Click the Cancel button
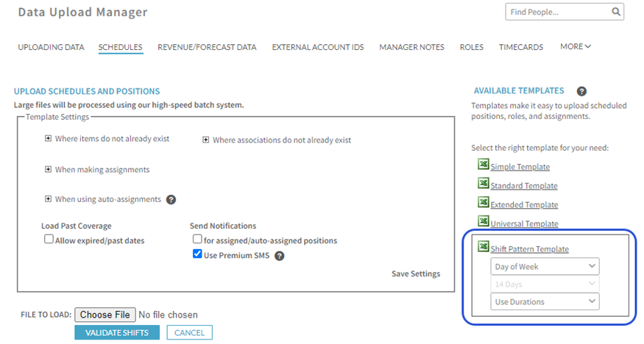This screenshot has height=344, width=644. tap(189, 332)
